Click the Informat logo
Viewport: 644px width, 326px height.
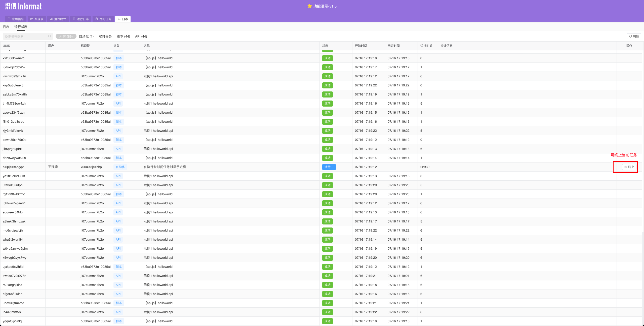23,6
